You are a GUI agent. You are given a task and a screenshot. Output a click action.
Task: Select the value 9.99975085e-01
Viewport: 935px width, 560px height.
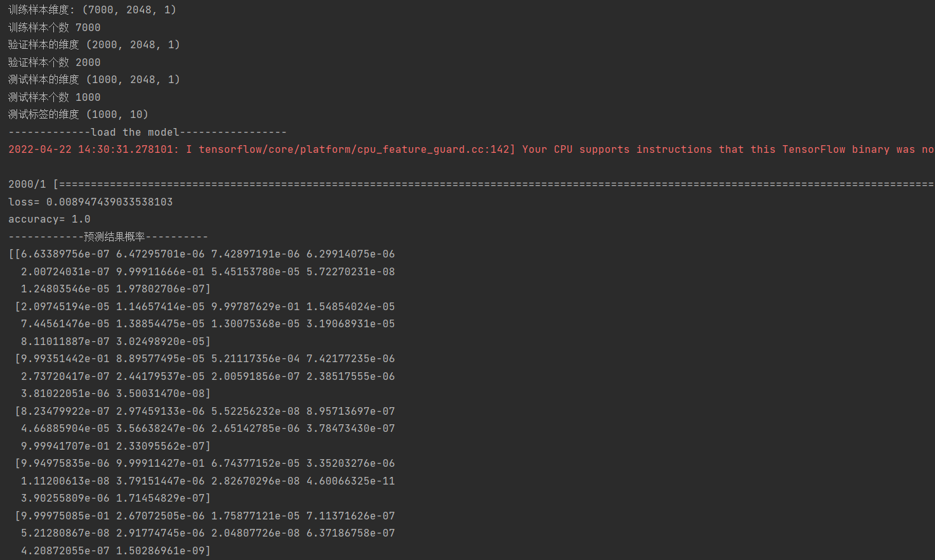click(65, 516)
